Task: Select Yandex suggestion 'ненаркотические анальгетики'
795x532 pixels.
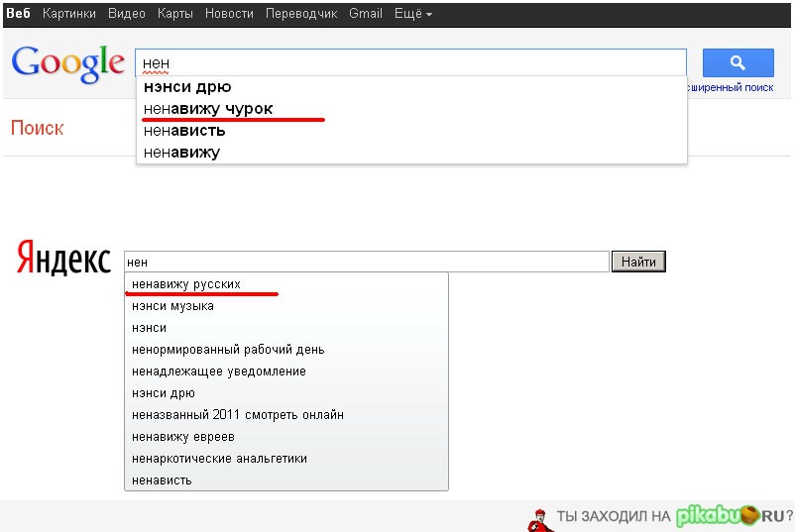Action: tap(285, 459)
